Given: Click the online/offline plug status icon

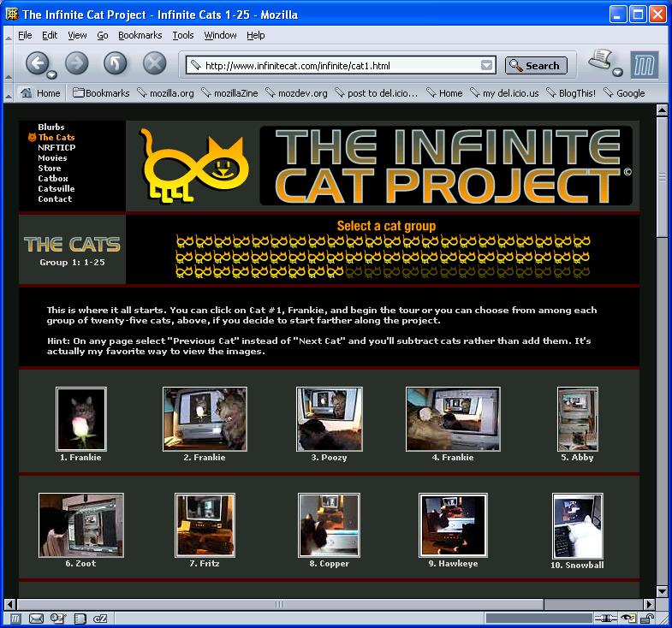Looking at the screenshot, I should point(605,618).
